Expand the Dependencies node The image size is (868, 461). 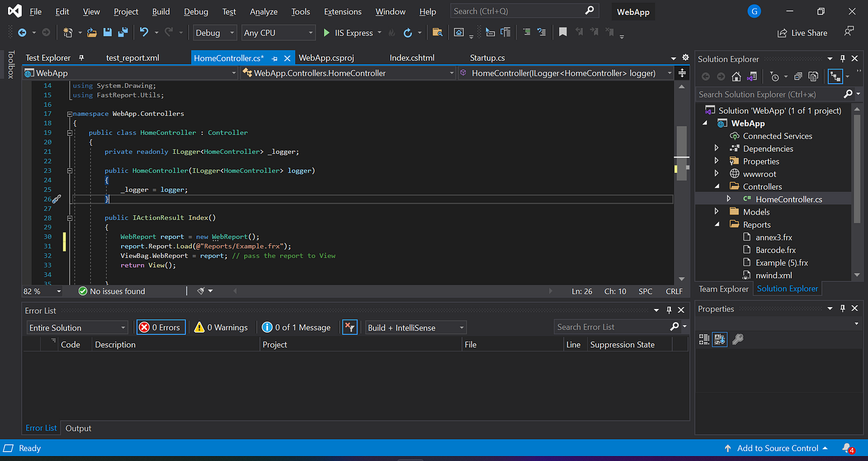(716, 148)
